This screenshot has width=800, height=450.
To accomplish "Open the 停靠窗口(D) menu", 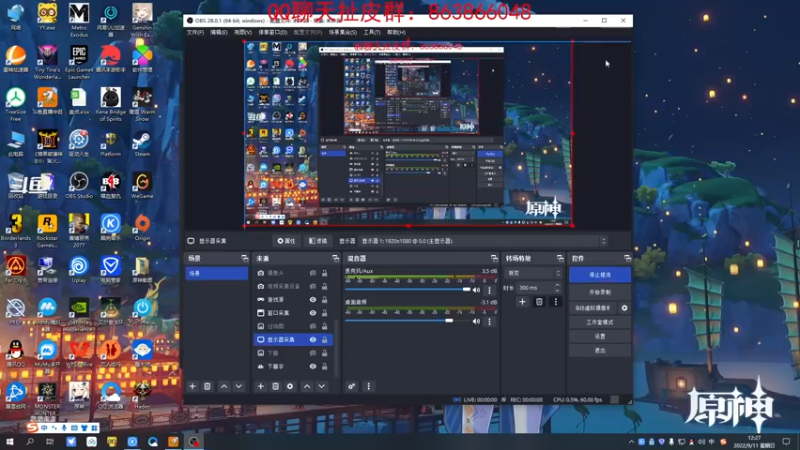I will click(272, 32).
